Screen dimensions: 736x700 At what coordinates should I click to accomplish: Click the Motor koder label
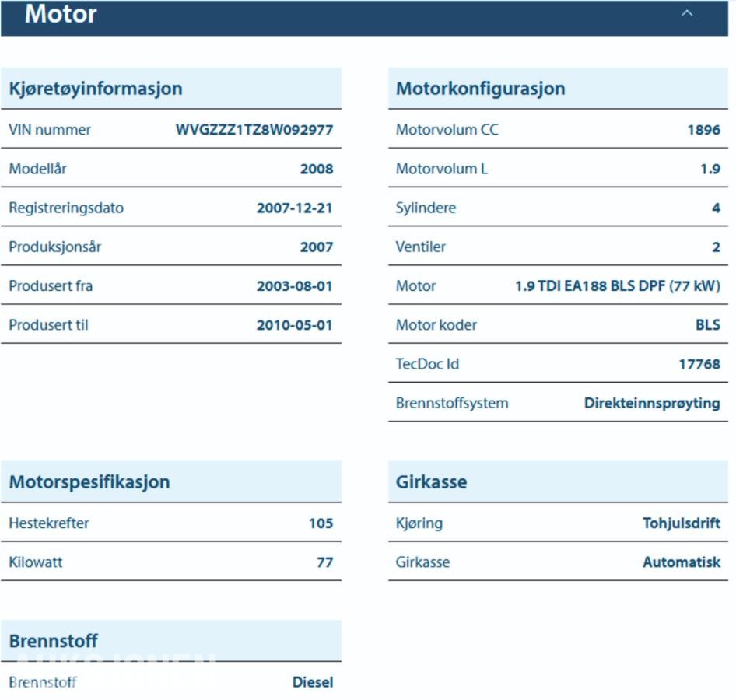pyautogui.click(x=436, y=324)
